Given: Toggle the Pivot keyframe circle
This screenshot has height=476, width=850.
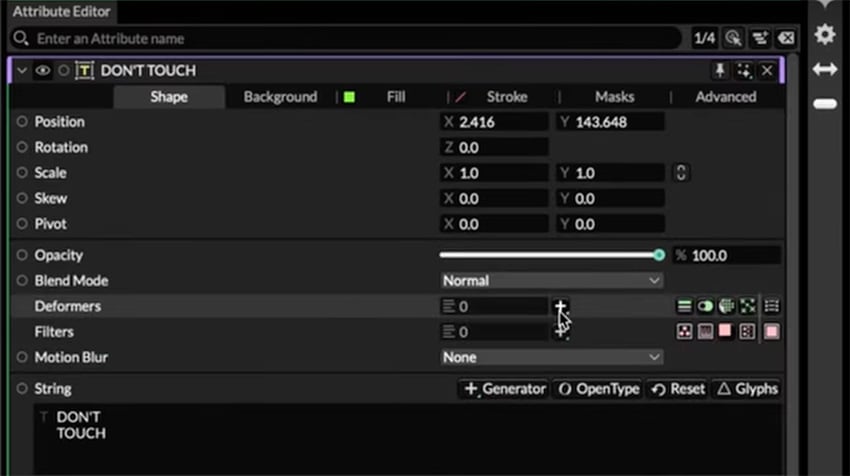Looking at the screenshot, I should [x=22, y=223].
